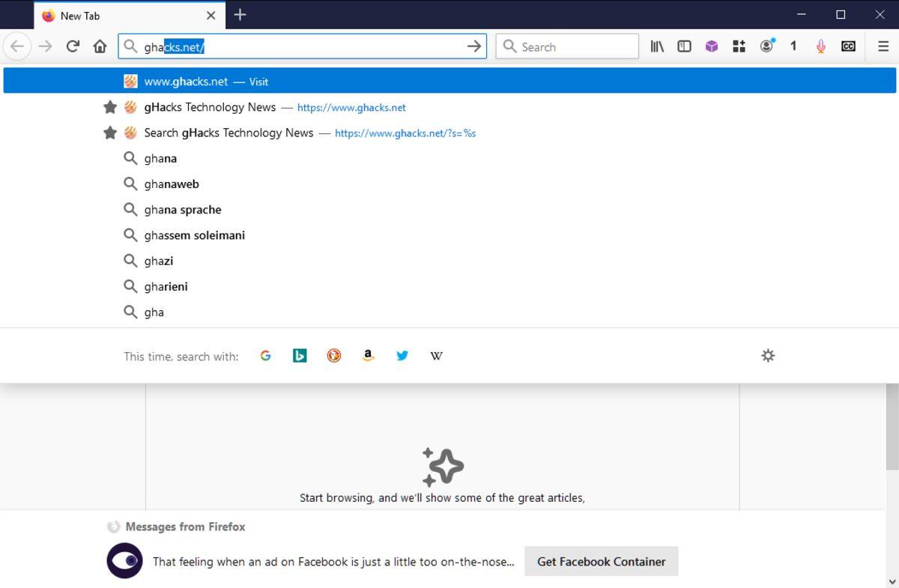Image resolution: width=899 pixels, height=588 pixels.
Task: Click the scrollbar down arrow
Action: pyautogui.click(x=893, y=582)
